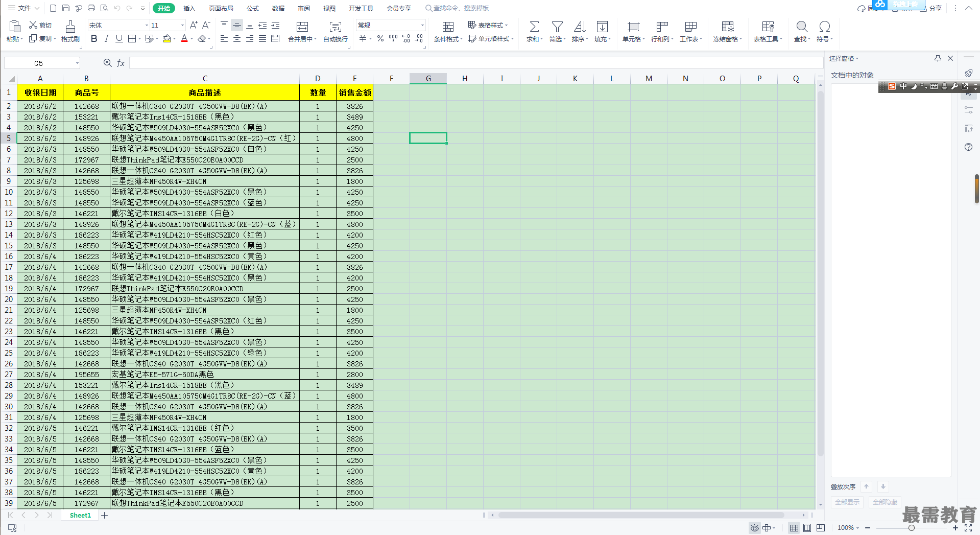The image size is (980, 535).
Task: Click the Save icon in quick access bar
Action: [65, 8]
